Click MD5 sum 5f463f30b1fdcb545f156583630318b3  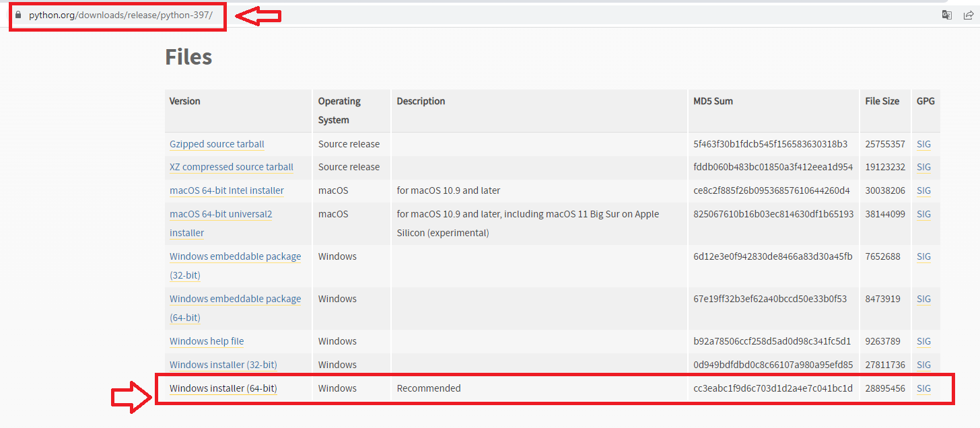pyautogui.click(x=770, y=144)
